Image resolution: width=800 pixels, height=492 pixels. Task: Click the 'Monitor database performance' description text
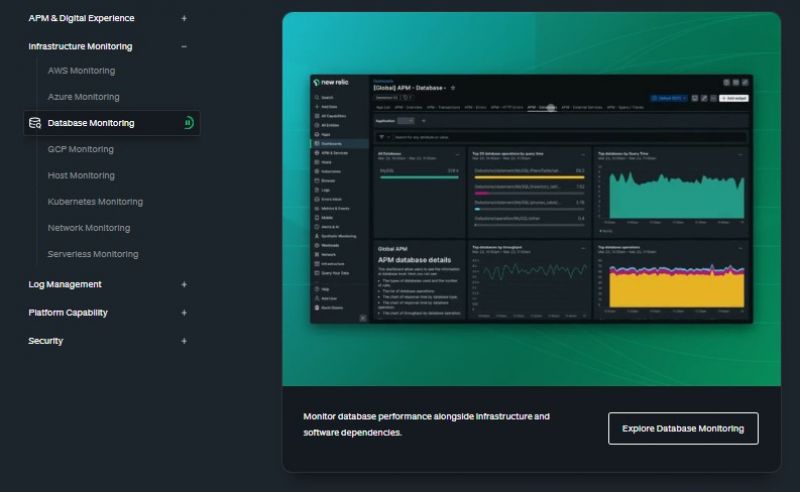[x=427, y=425]
